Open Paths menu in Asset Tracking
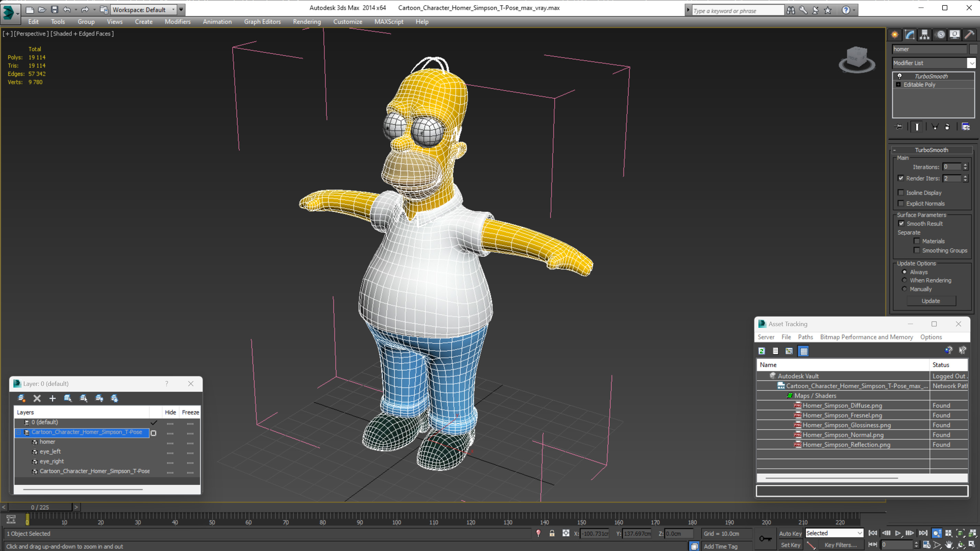The height and width of the screenshot is (551, 980). pyautogui.click(x=805, y=337)
